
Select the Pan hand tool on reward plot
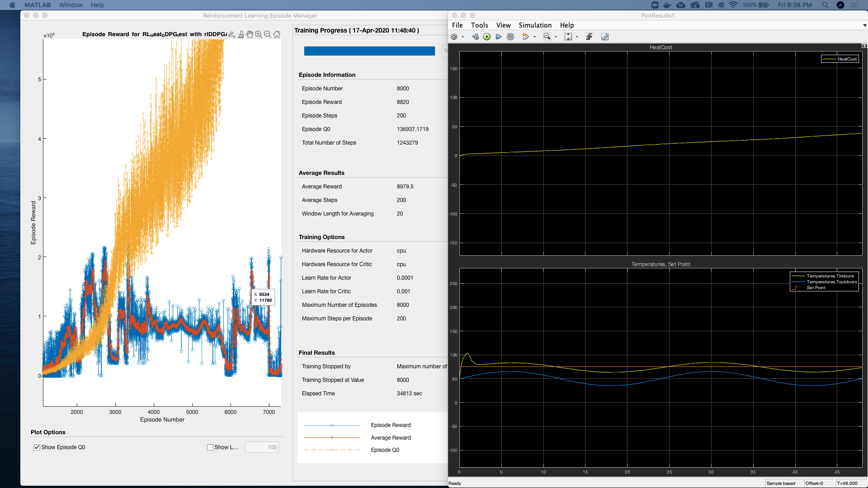(x=250, y=34)
